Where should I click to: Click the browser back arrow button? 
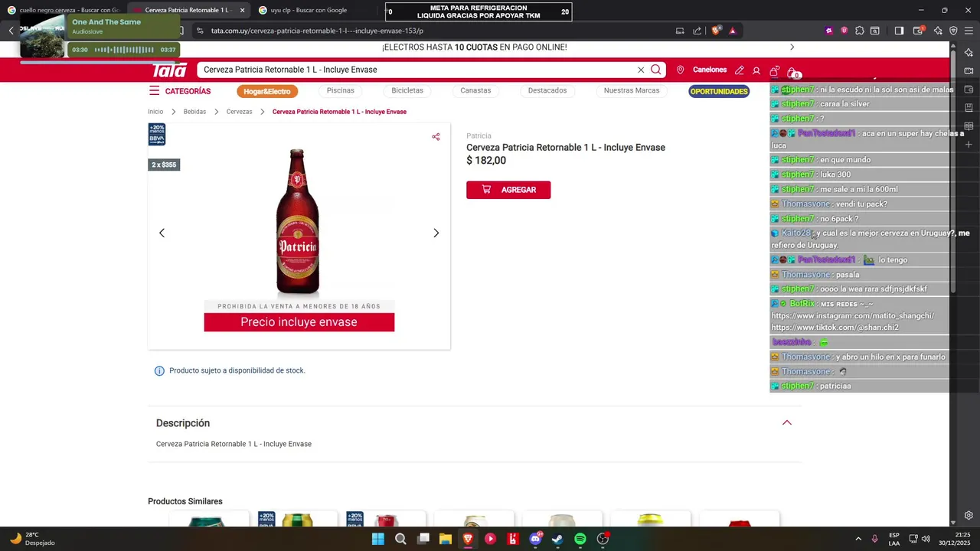click(x=11, y=31)
